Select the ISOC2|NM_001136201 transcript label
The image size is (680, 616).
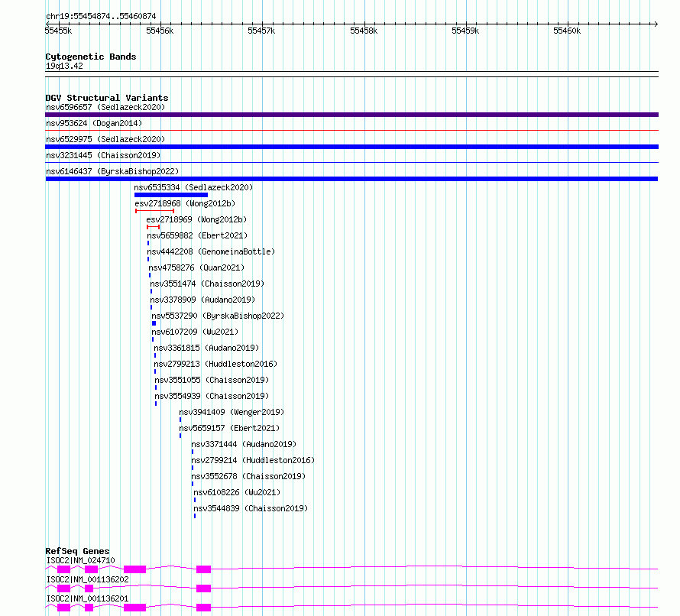88,598
